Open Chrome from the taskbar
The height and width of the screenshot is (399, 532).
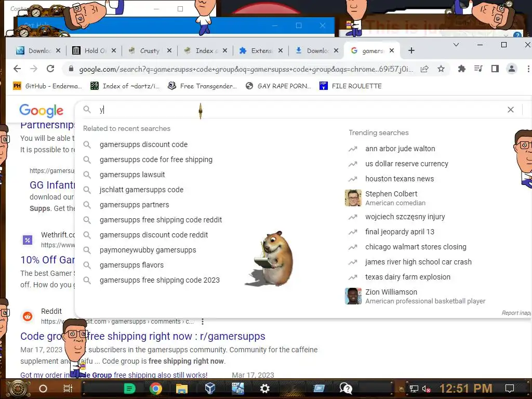(156, 389)
